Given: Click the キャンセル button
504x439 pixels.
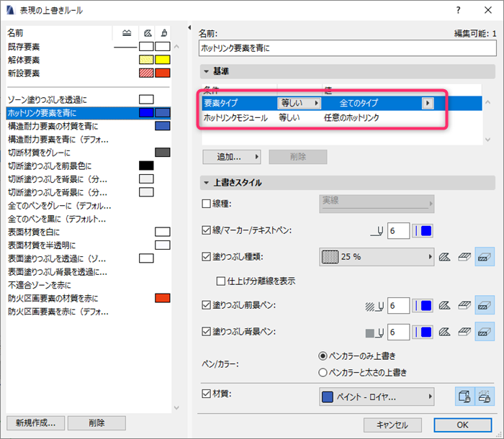Looking at the screenshot, I should pyautogui.click(x=392, y=425).
